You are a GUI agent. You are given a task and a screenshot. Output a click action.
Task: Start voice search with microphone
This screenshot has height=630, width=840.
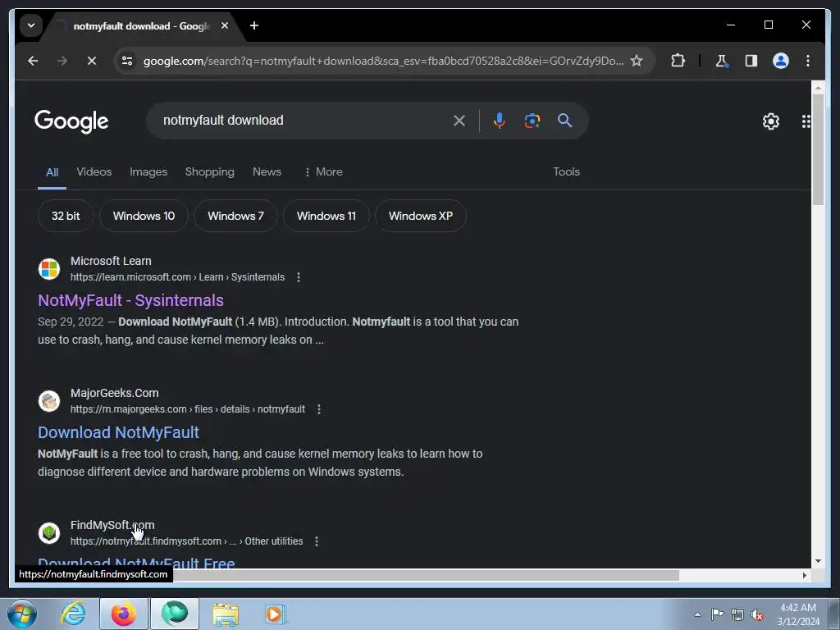[500, 121]
